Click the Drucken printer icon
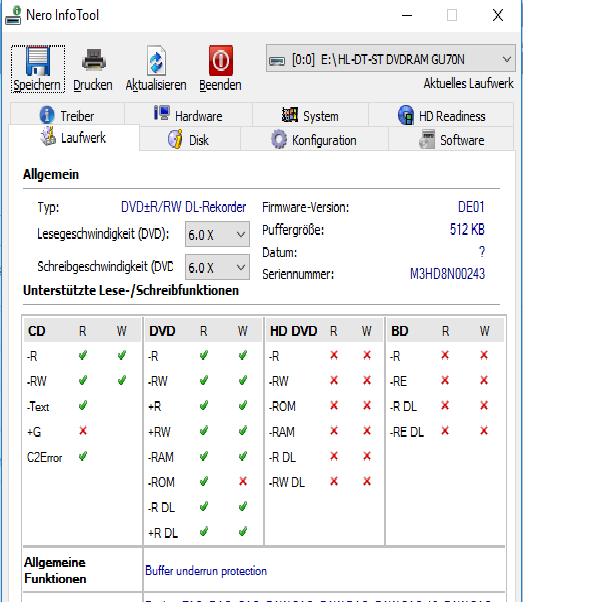 (x=93, y=60)
